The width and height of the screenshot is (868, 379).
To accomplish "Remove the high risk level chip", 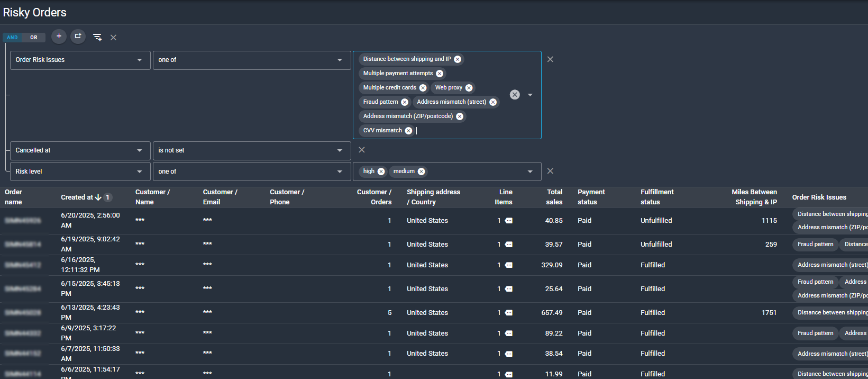I will click(381, 172).
